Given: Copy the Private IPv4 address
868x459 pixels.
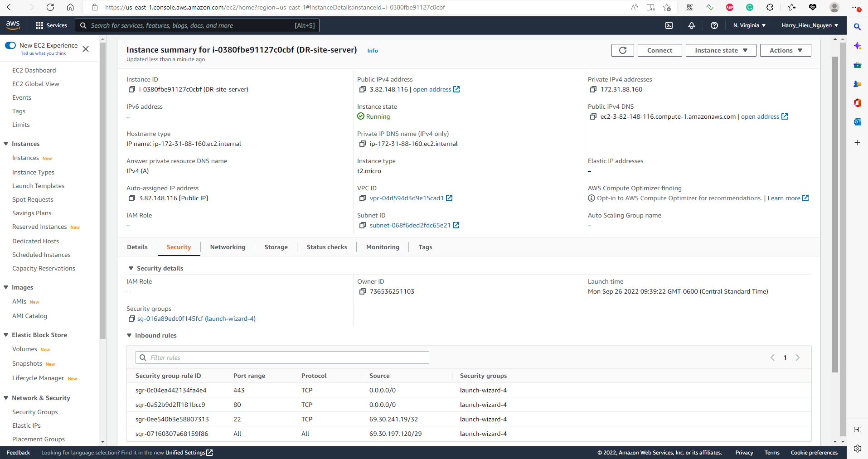Looking at the screenshot, I should (593, 90).
